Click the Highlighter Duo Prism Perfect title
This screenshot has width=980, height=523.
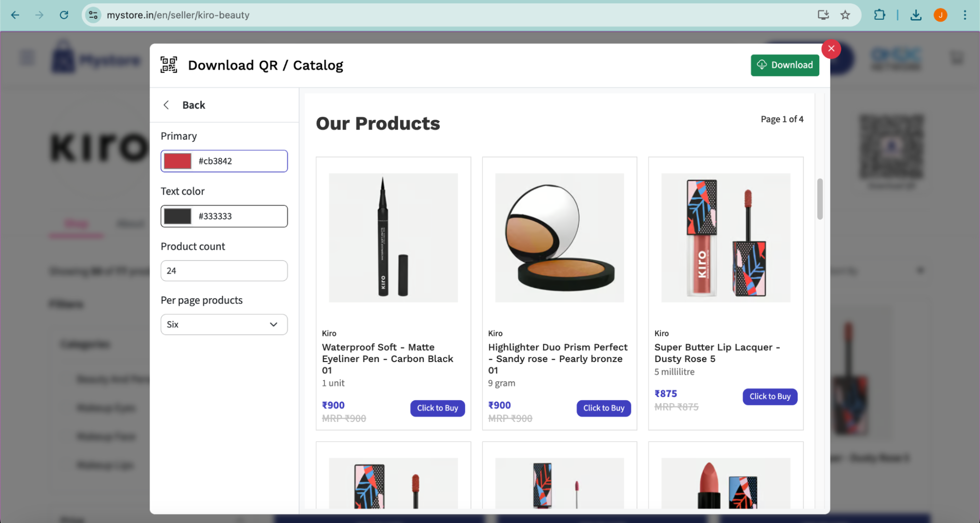pyautogui.click(x=557, y=359)
